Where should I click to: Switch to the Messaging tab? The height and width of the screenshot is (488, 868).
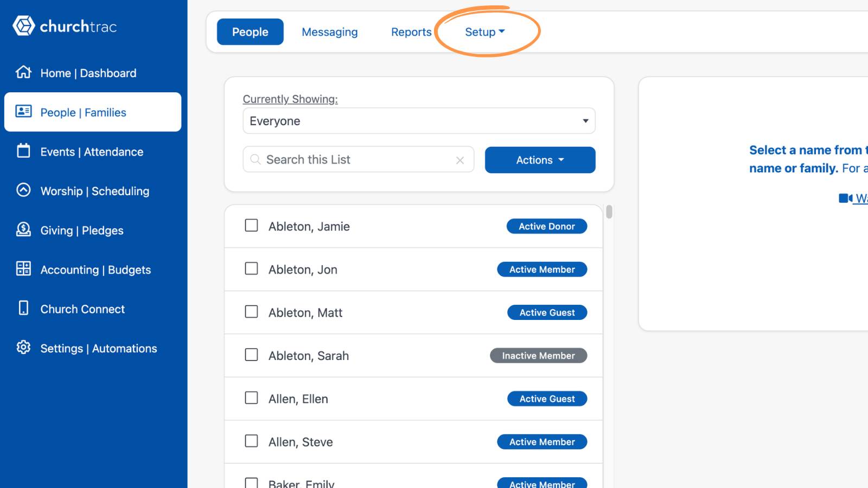(330, 32)
